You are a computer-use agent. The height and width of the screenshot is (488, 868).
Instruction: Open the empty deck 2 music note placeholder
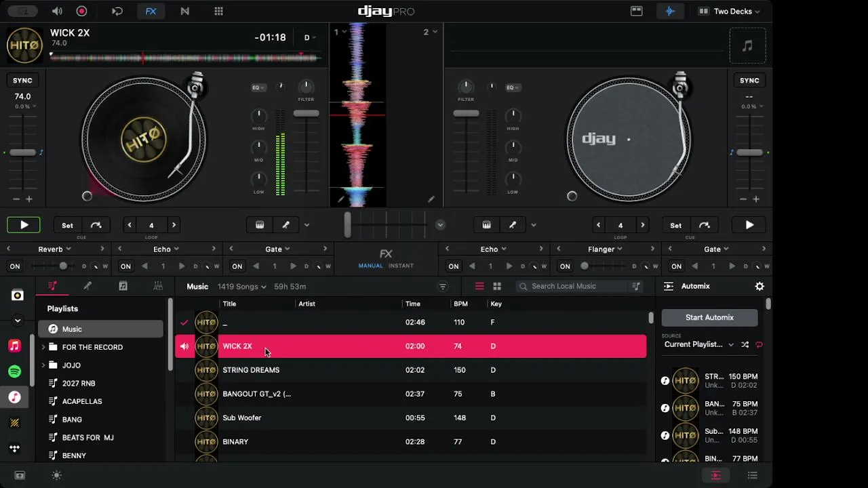click(x=747, y=46)
